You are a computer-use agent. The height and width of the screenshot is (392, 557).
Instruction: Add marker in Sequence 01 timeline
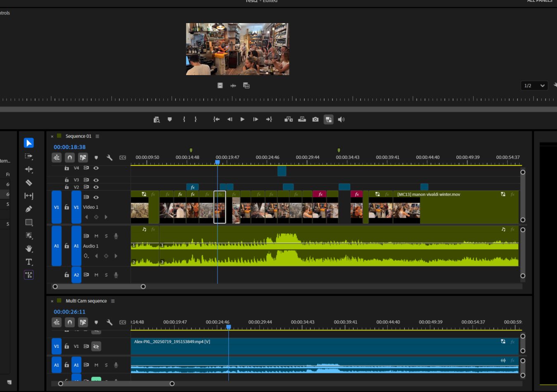coord(96,158)
